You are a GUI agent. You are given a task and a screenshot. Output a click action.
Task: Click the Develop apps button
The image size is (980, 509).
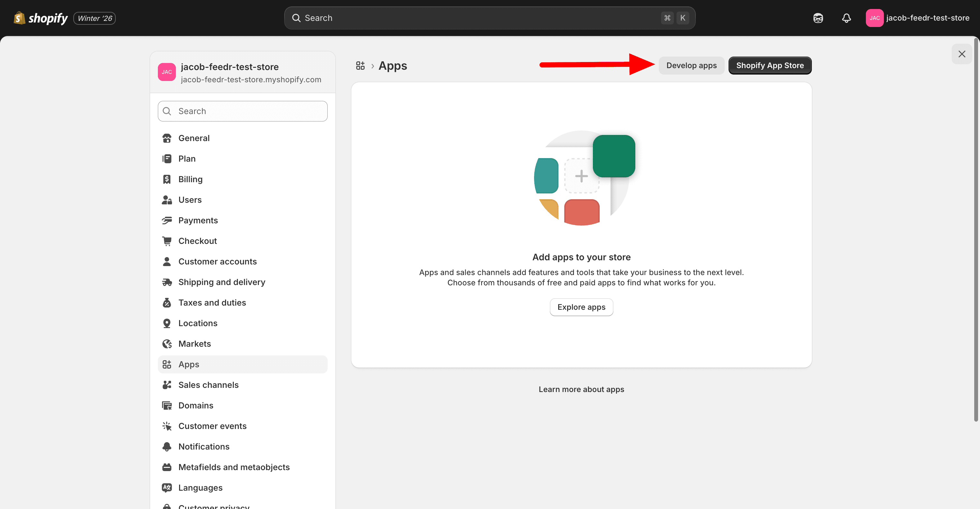coord(691,65)
